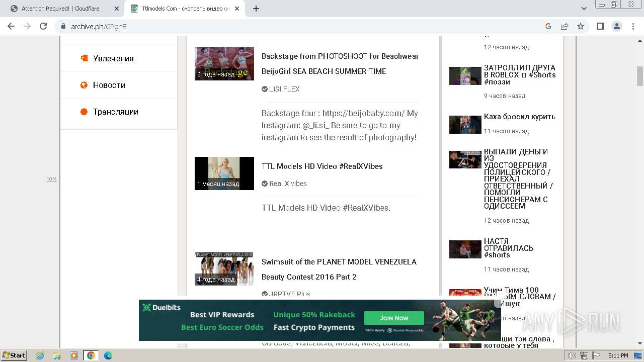Open the Planet Model Venezuela video thumbnail
The width and height of the screenshot is (644, 362).
pos(224,269)
